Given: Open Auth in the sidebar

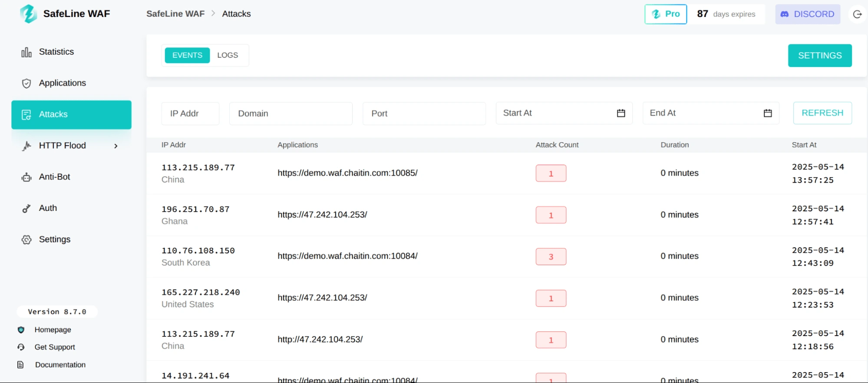Looking at the screenshot, I should pos(71,209).
